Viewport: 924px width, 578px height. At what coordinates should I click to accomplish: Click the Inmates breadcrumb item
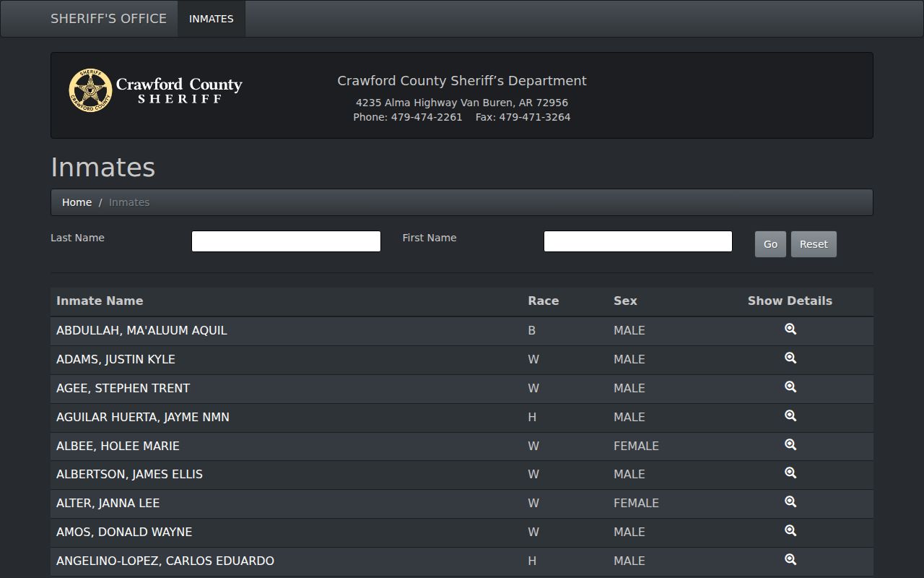(129, 202)
